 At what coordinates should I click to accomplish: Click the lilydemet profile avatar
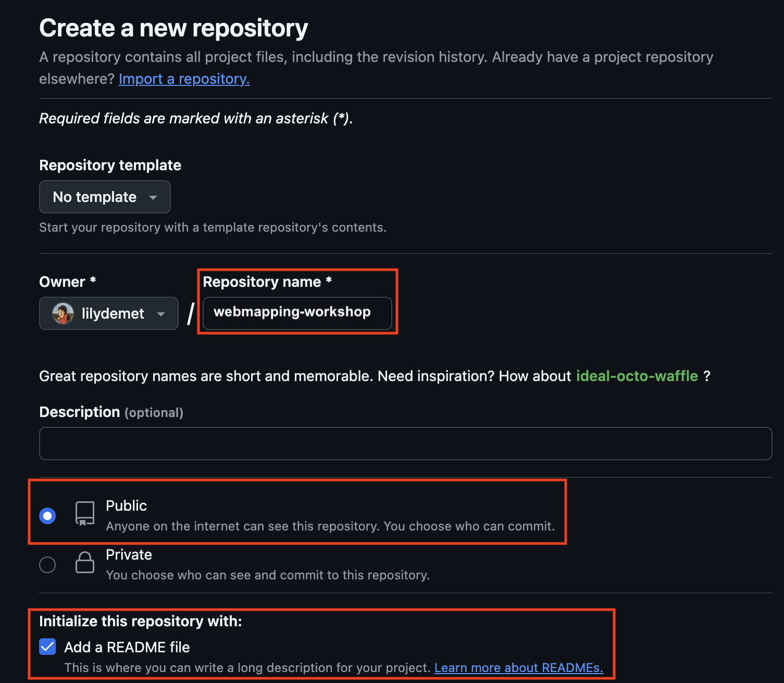(63, 313)
